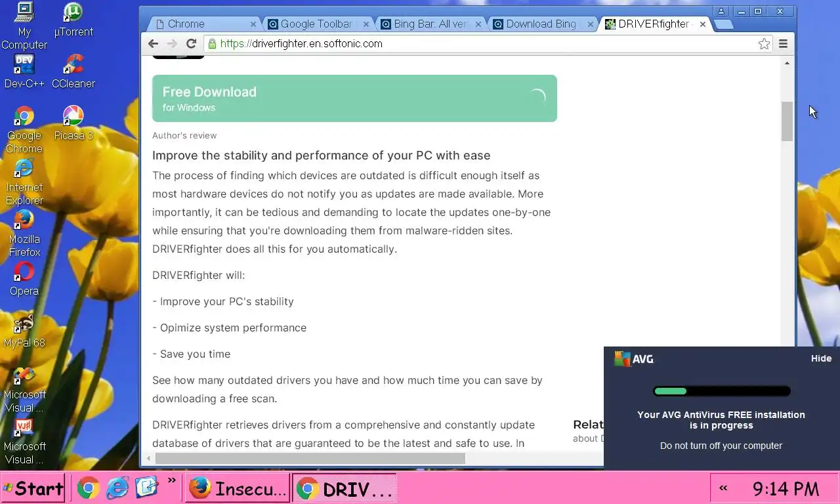The width and height of the screenshot is (840, 504).
Task: Reload the Softonic page
Action: 191,43
